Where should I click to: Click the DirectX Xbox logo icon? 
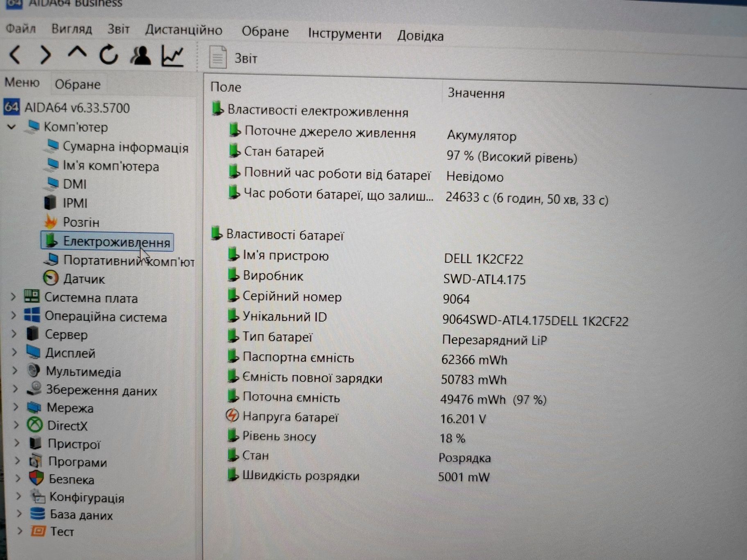pos(35,425)
